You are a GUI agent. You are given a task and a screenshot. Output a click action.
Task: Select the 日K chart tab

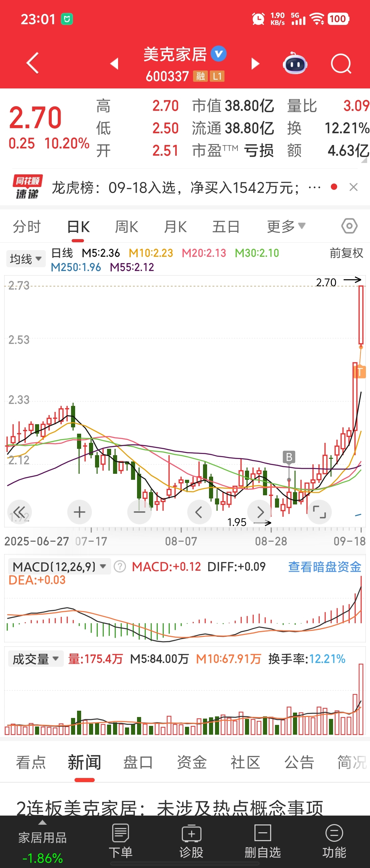(x=78, y=226)
